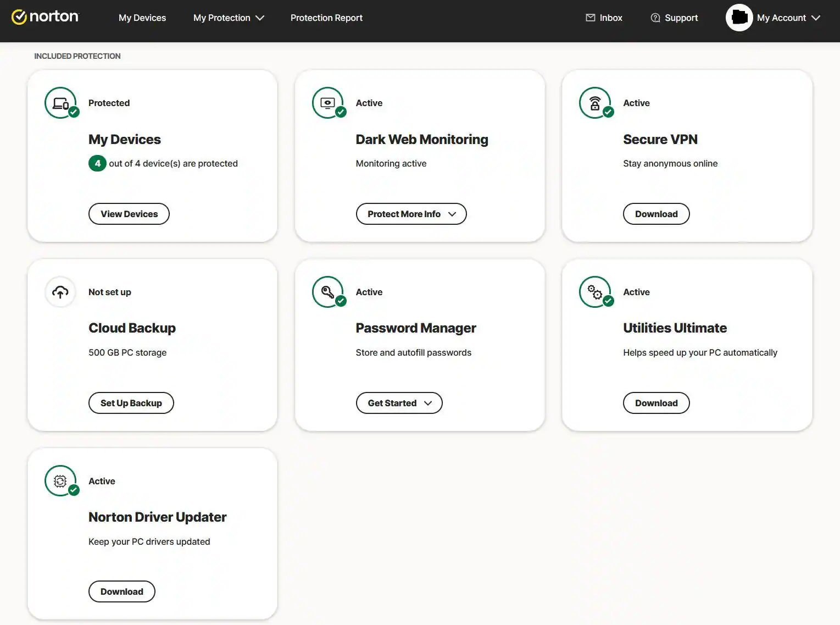
Task: Open the Get Started dropdown button
Action: point(399,403)
